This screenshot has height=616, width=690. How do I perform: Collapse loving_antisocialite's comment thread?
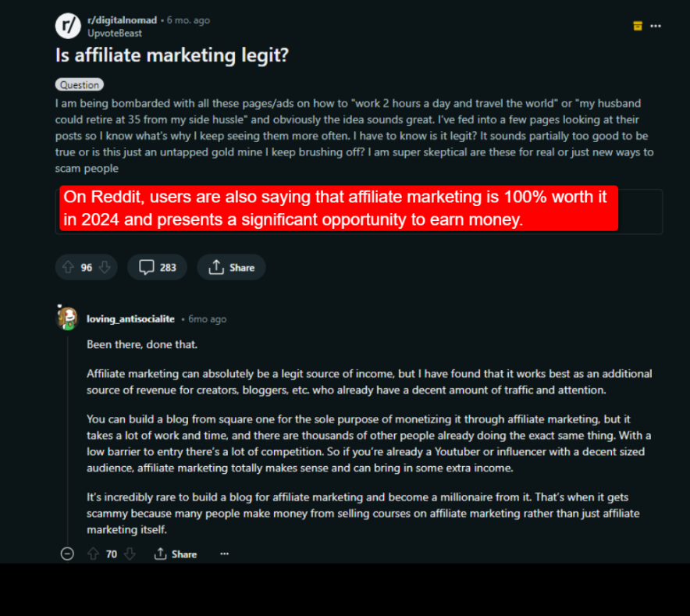pyautogui.click(x=67, y=554)
